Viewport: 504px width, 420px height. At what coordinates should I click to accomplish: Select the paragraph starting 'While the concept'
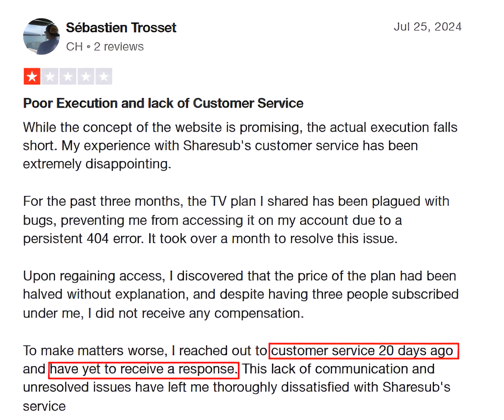tap(240, 145)
